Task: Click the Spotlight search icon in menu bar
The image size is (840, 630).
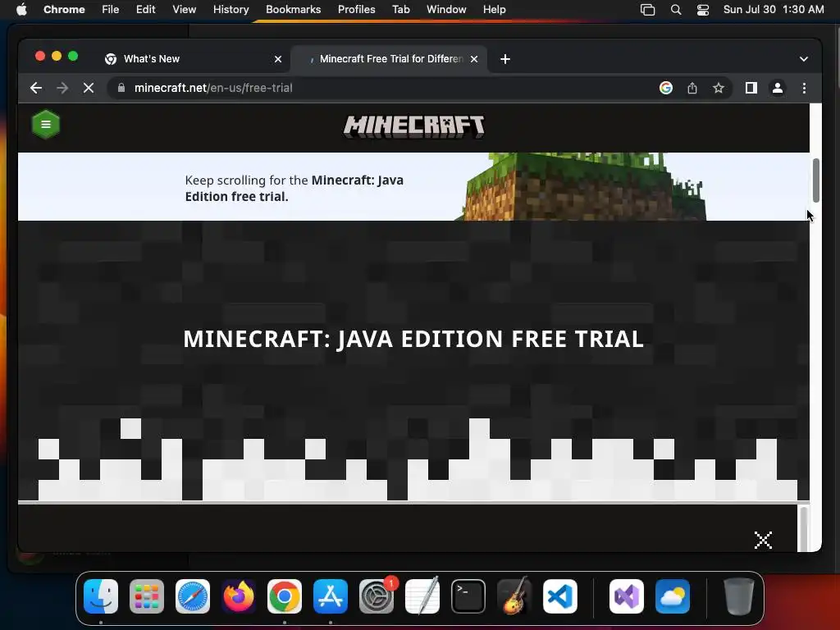Action: tap(676, 10)
